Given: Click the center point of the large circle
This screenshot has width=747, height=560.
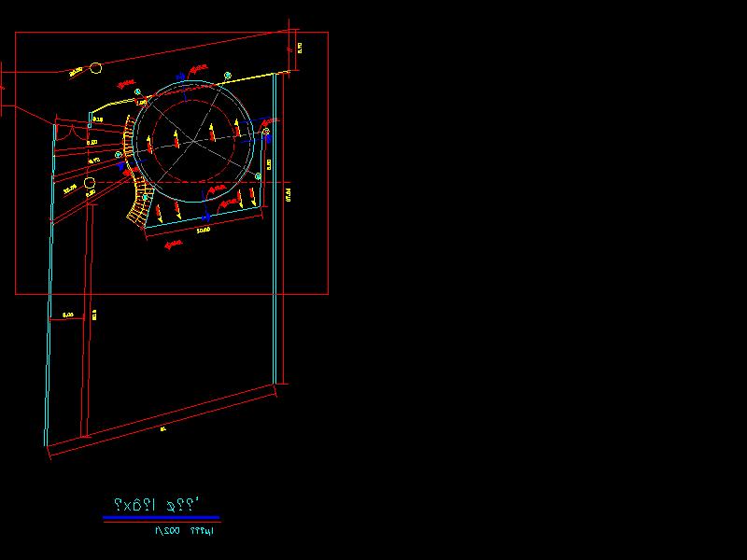Looking at the screenshot, I should pyautogui.click(x=193, y=140).
